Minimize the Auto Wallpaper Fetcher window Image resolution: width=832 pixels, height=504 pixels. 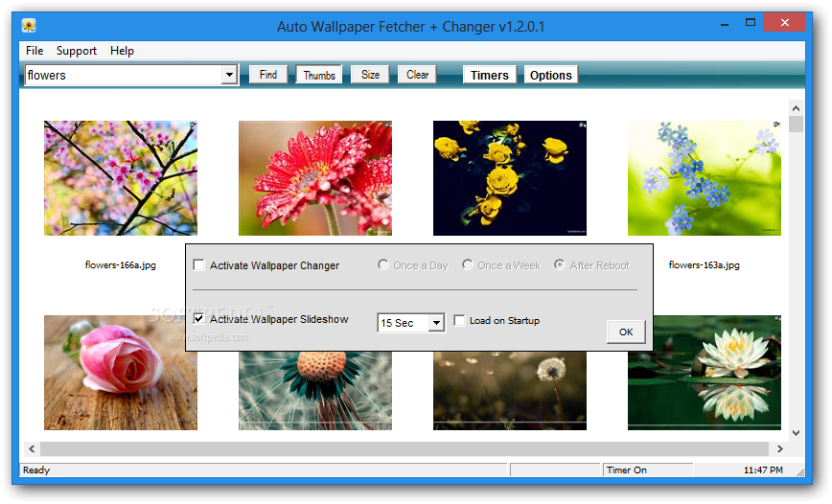tap(725, 23)
